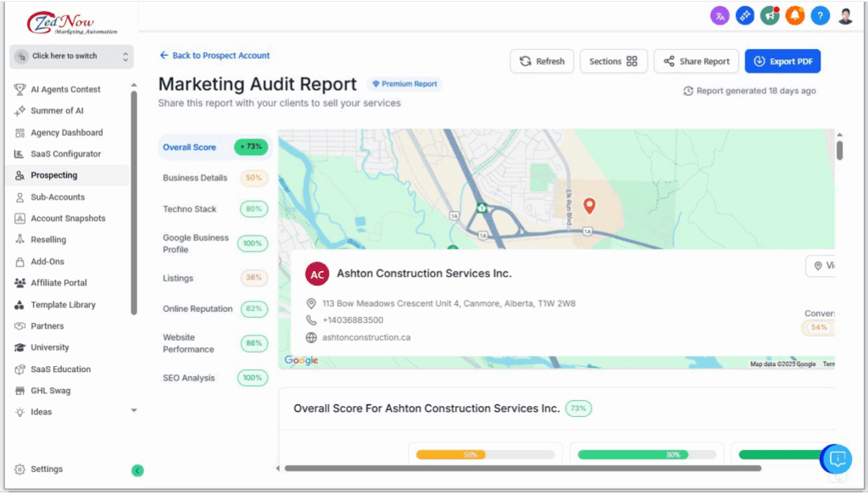Click the Reselling icon in sidebar
Screen dimensions: 868x494
coord(20,240)
